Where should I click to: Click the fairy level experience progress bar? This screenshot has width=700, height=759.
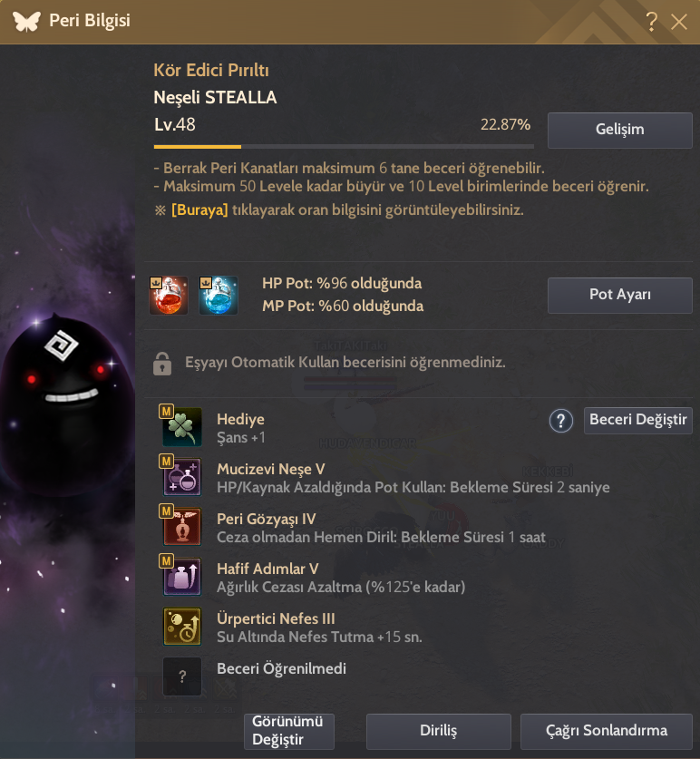click(344, 146)
